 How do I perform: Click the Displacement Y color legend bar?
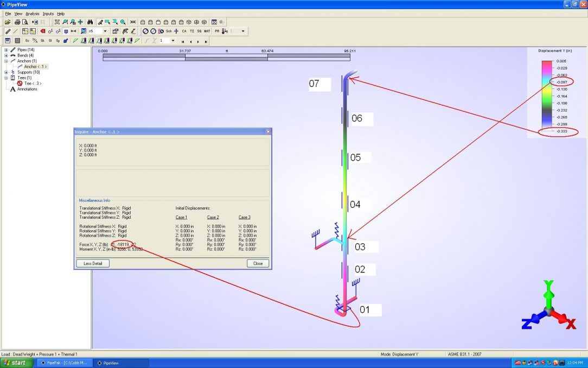(547, 96)
